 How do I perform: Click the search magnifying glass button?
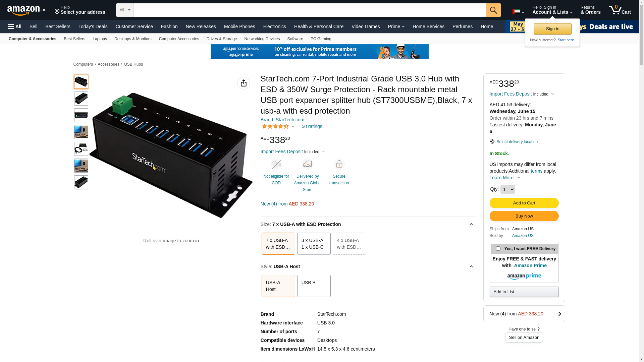coord(493,10)
